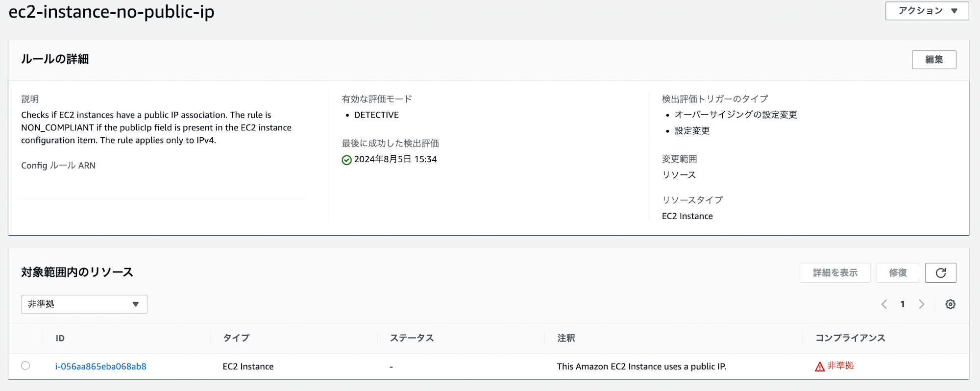Click the ec2-instance-no-public-ip page title
This screenshot has height=391, width=980.
point(112,11)
